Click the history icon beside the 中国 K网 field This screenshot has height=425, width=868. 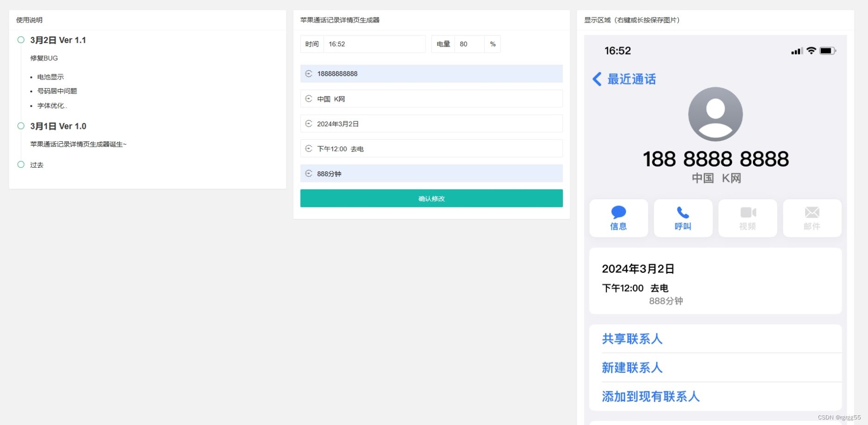[308, 98]
